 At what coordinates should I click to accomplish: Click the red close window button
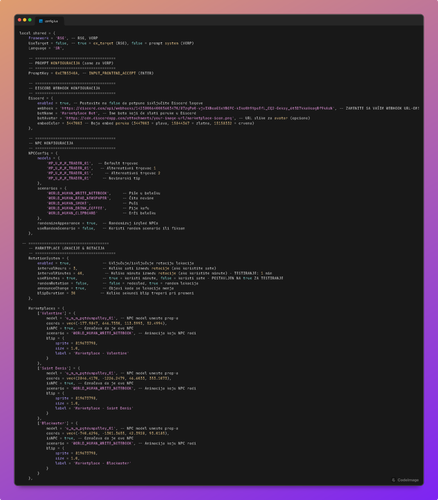pos(20,20)
